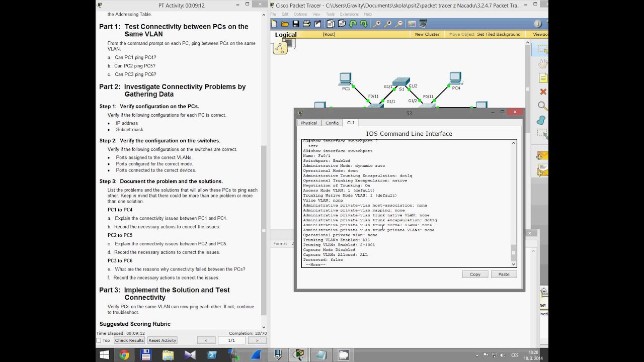Undo the last action
Viewport: 644px width, 362px height.
point(353,24)
